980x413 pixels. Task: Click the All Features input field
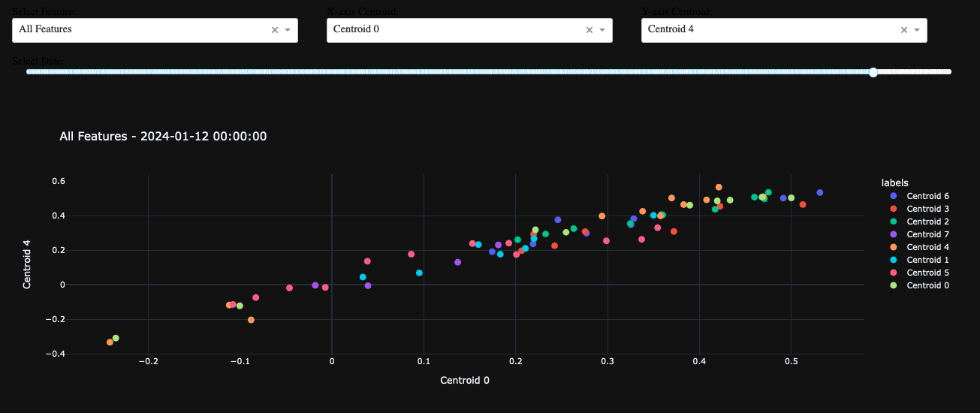click(135, 30)
